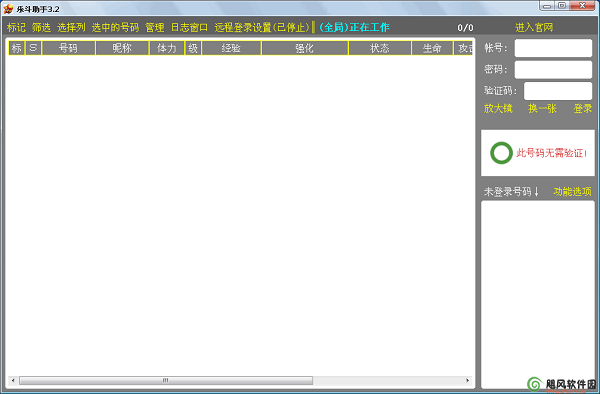The image size is (600, 394).
Task: Click the 登录 button
Action: tap(582, 109)
